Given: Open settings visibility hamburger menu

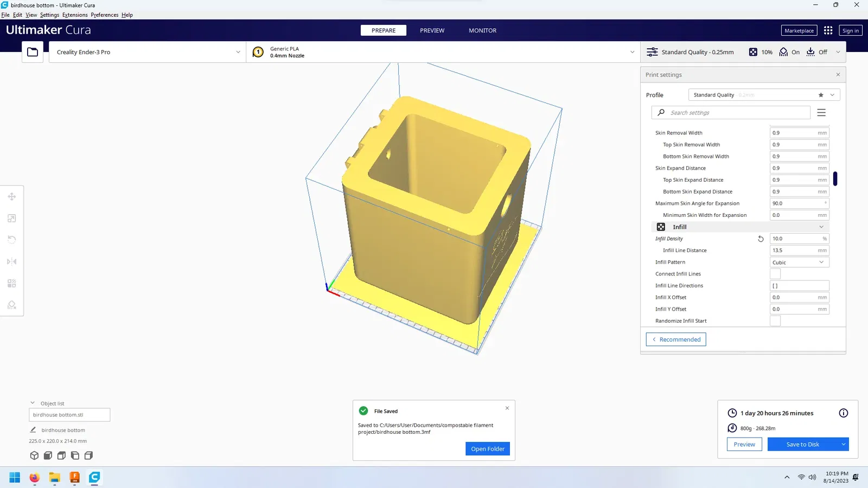Looking at the screenshot, I should click(821, 113).
